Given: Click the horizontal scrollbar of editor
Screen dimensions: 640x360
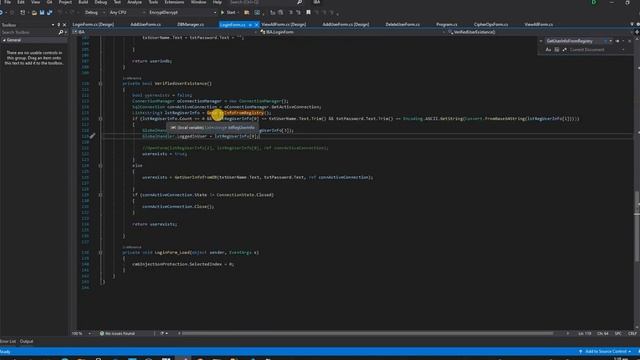Looking at the screenshot, I should (x=367, y=333).
